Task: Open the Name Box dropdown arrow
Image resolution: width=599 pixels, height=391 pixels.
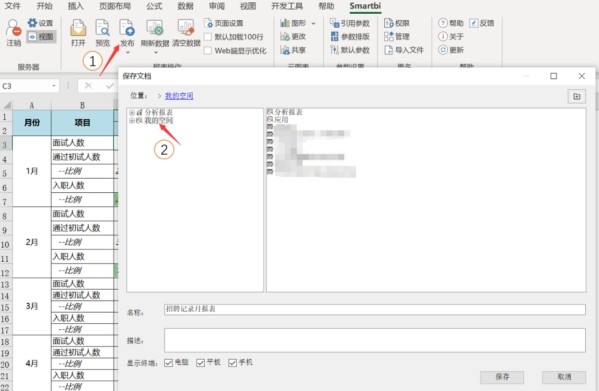Action: point(54,86)
